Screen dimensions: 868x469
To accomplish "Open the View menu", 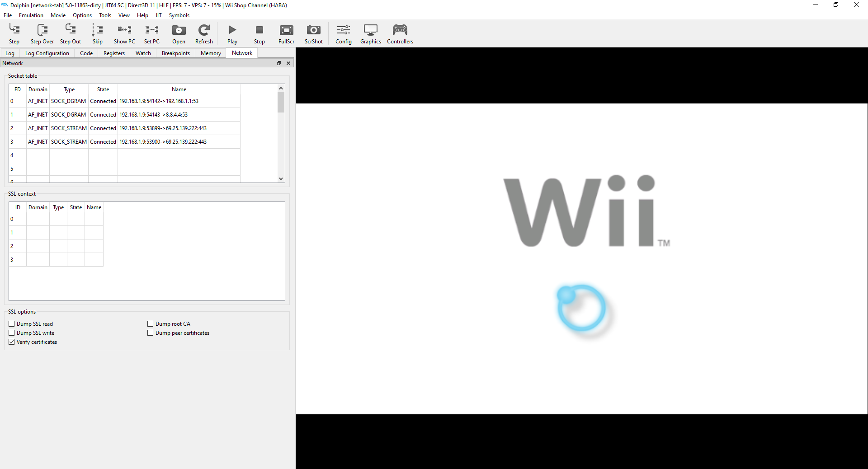I will click(x=124, y=15).
